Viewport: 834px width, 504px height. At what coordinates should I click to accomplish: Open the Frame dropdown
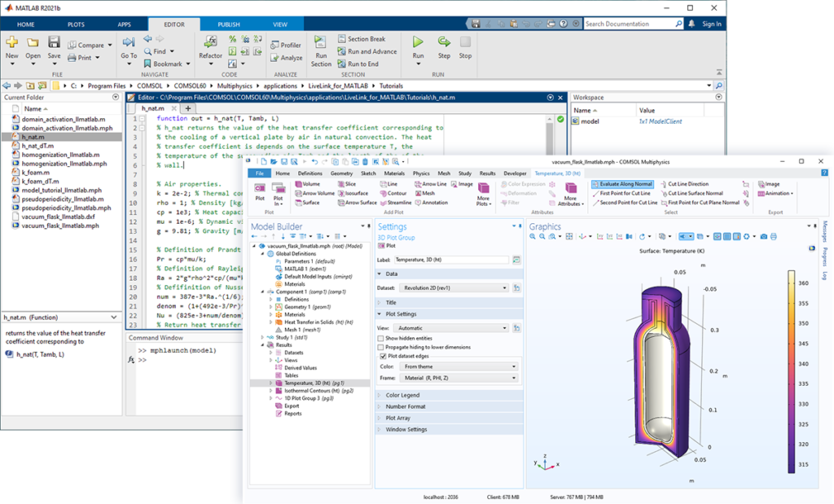point(460,378)
